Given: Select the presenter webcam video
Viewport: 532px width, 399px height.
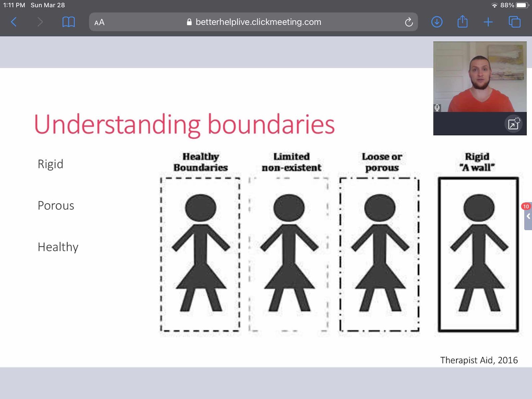Looking at the screenshot, I should point(480,77).
